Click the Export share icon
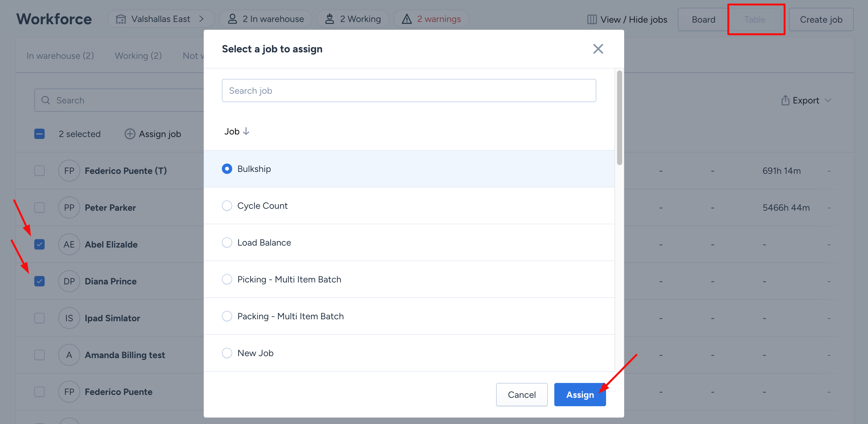The width and height of the screenshot is (868, 424). click(785, 100)
